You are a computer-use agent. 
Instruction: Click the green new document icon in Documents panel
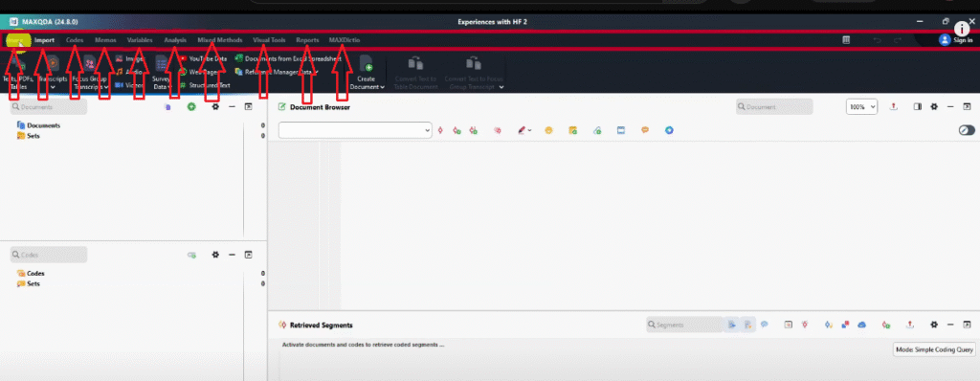[191, 107]
